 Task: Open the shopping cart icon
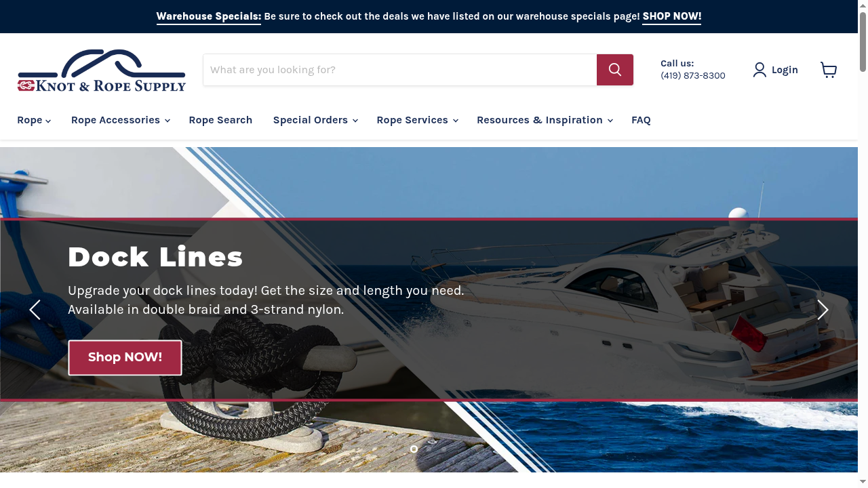point(829,70)
